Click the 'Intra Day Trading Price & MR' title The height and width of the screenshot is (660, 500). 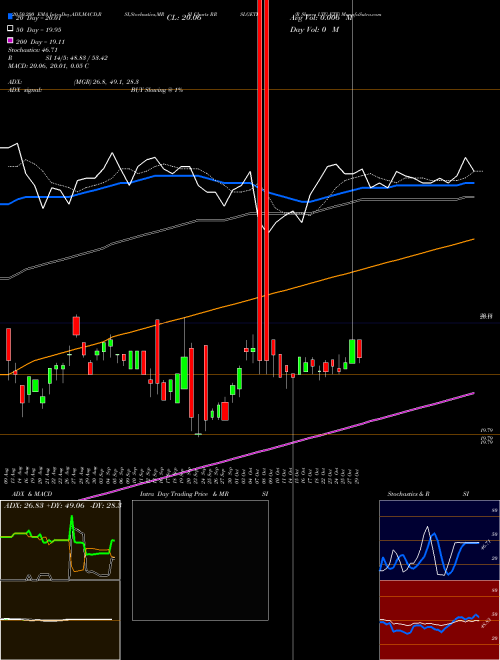[x=184, y=494]
